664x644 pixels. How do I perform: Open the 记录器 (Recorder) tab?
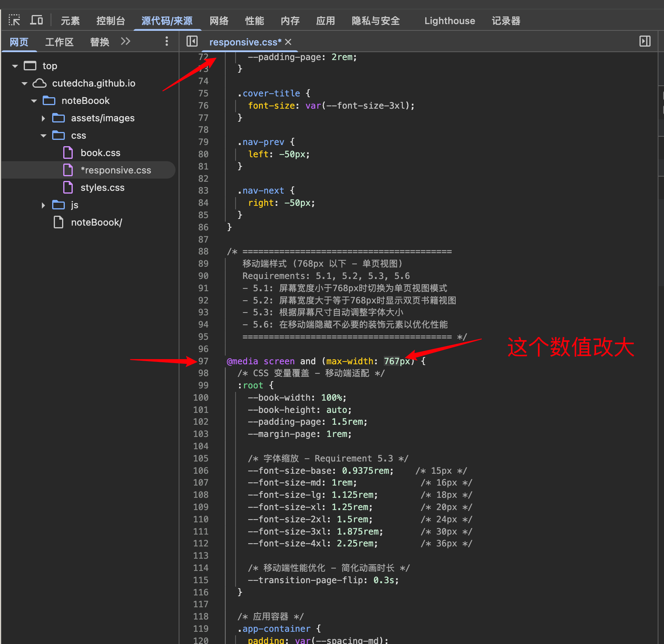tap(506, 21)
